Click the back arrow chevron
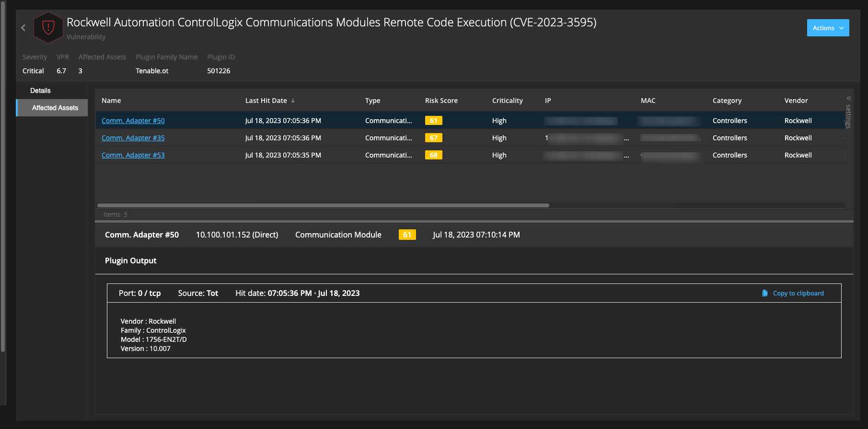This screenshot has height=429, width=868. coord(23,28)
